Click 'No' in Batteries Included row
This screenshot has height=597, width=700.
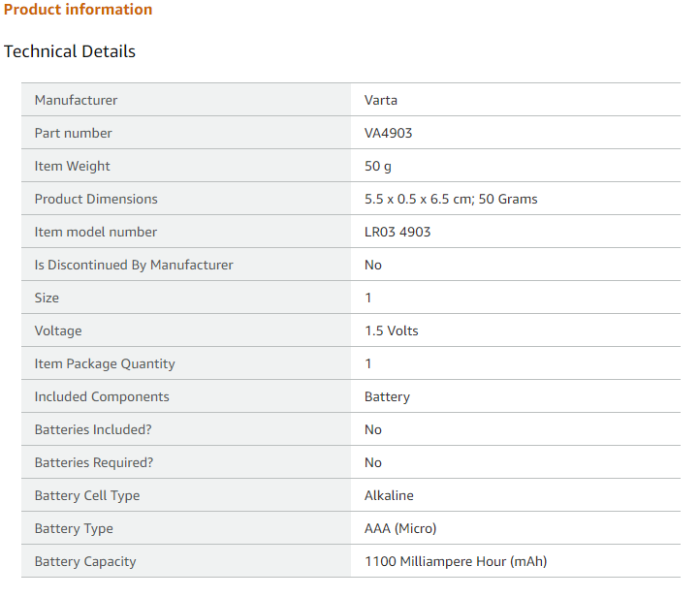pos(372,429)
